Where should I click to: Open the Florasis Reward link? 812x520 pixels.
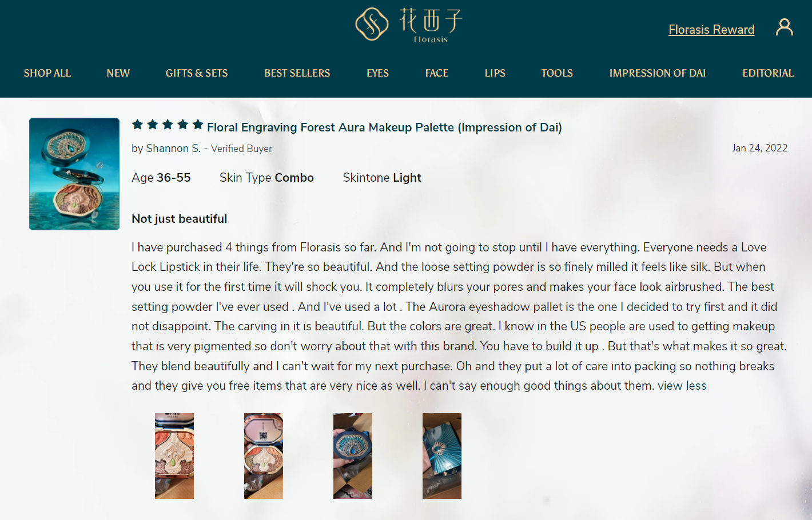[711, 30]
